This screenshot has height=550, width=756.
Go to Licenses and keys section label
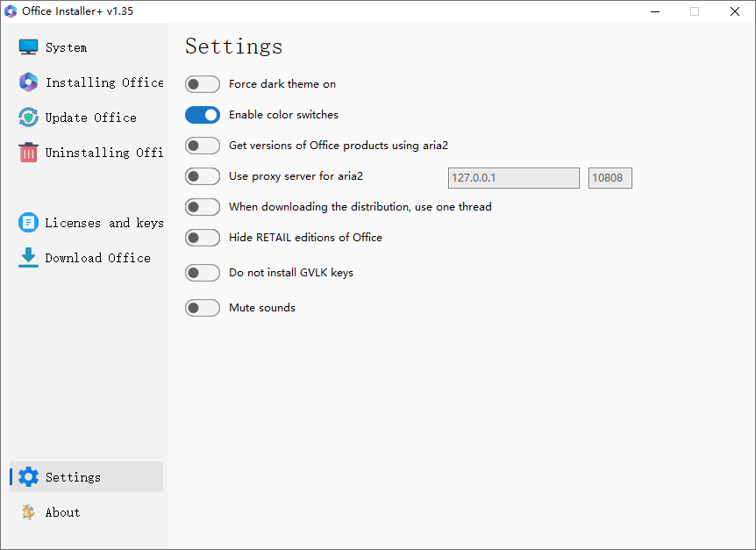point(103,223)
